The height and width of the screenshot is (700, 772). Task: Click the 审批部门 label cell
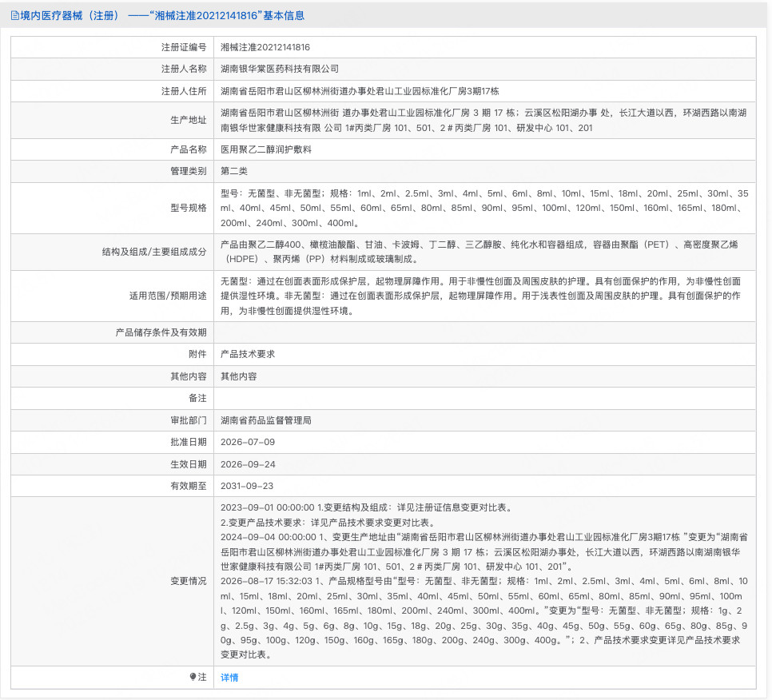112,420
